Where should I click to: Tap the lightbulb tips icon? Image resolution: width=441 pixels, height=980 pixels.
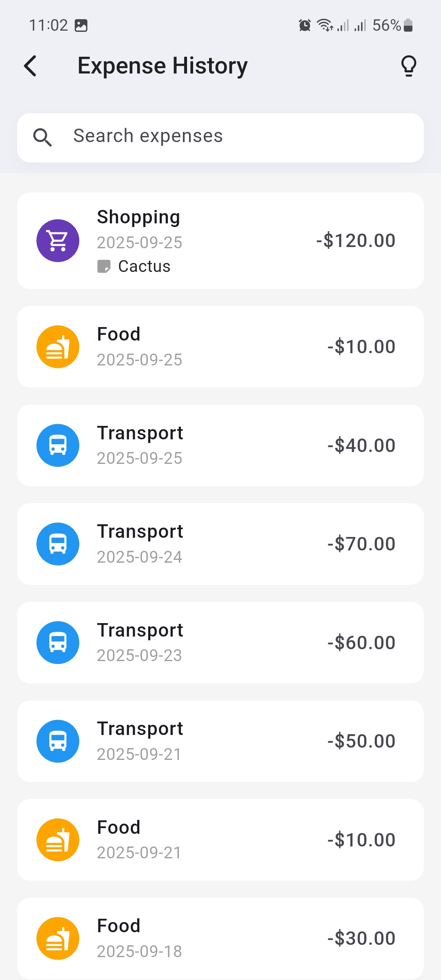[x=408, y=66]
